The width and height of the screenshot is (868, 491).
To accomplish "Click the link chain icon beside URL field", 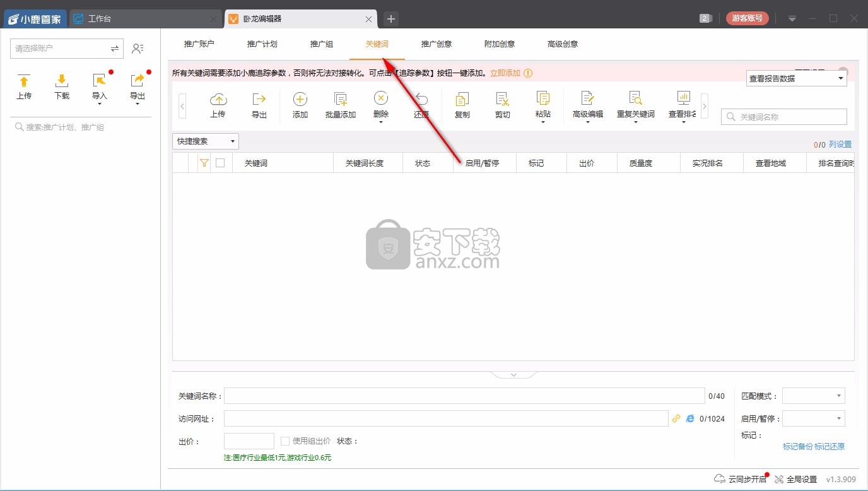I will (x=676, y=418).
